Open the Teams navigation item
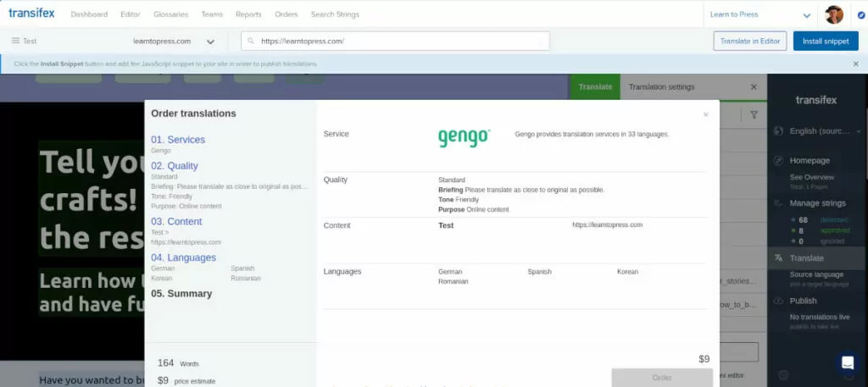 (212, 14)
